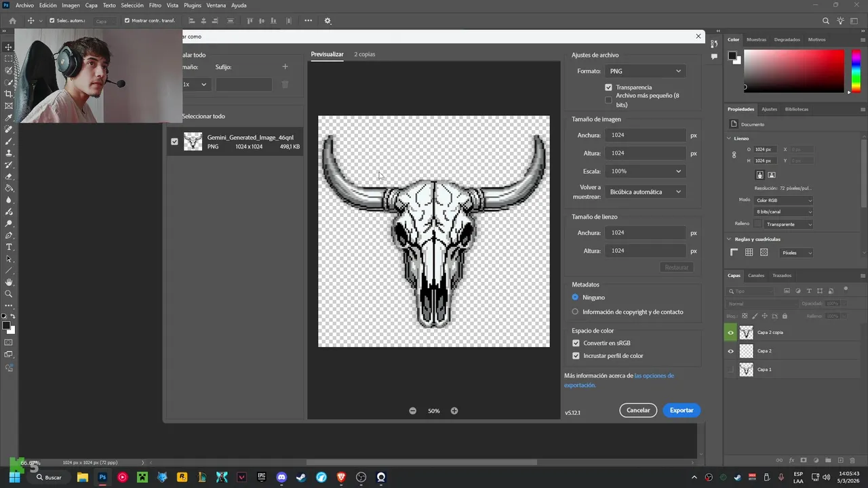Click the zoom out minus icon below preview
The image size is (868, 488).
point(412,411)
